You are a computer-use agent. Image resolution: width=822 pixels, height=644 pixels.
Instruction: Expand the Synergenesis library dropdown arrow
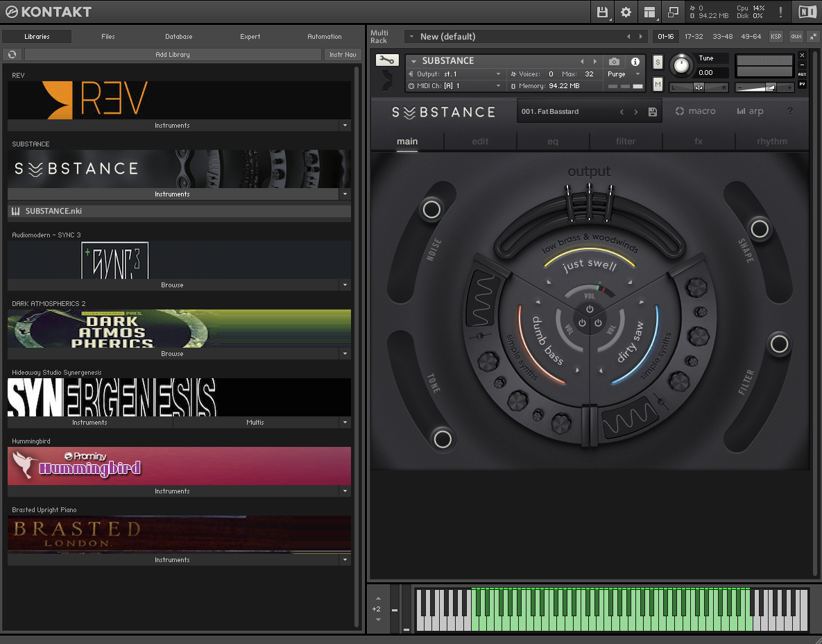pos(345,422)
